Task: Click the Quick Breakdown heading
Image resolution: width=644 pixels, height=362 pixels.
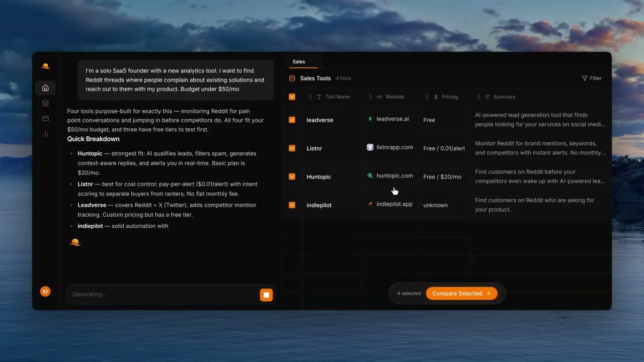Action: (x=94, y=139)
